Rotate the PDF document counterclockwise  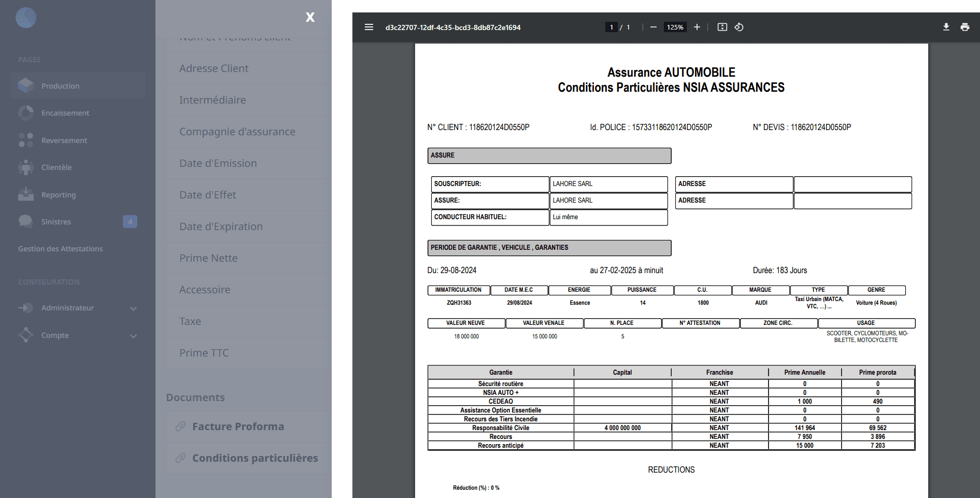(739, 27)
